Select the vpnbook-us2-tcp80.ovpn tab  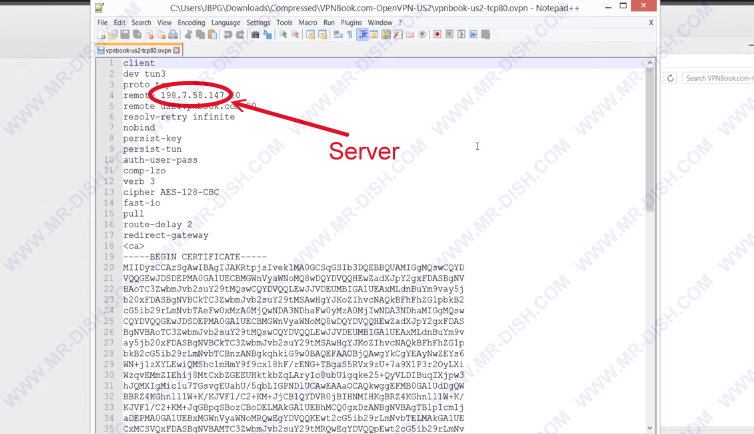(x=138, y=50)
